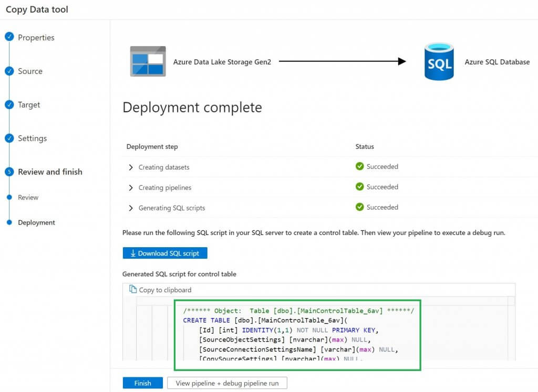Screen dimensions: 538x392
Task: Go to Review and finish step
Action: click(x=50, y=172)
